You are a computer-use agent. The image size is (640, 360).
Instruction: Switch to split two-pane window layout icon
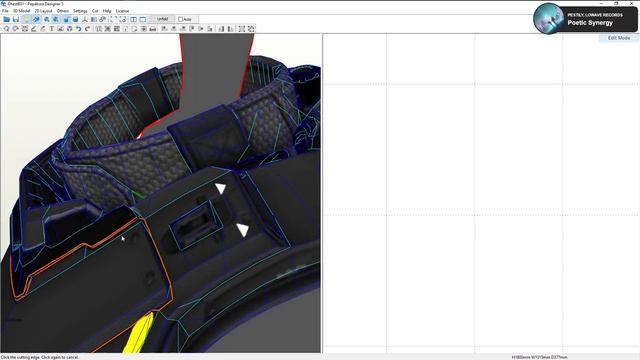click(133, 19)
